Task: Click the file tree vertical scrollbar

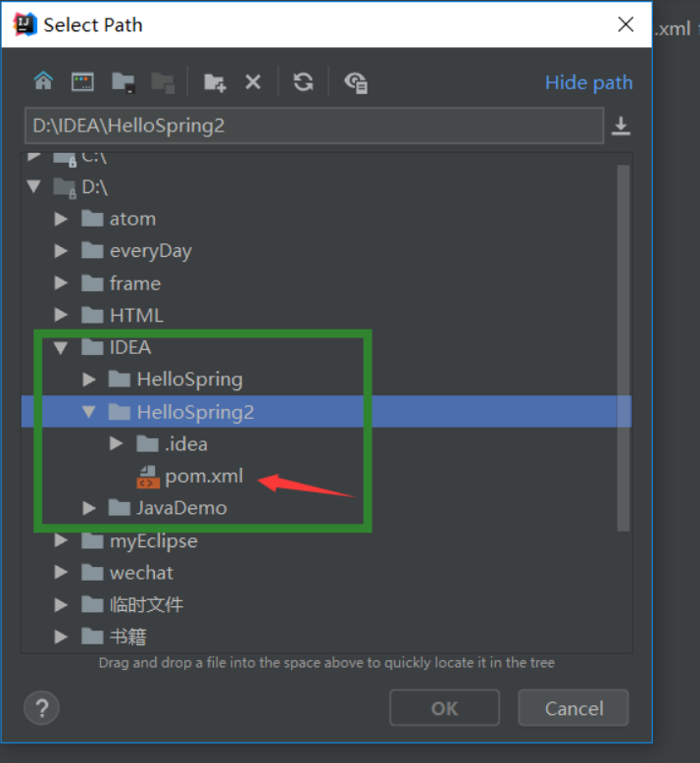Action: pyautogui.click(x=624, y=348)
